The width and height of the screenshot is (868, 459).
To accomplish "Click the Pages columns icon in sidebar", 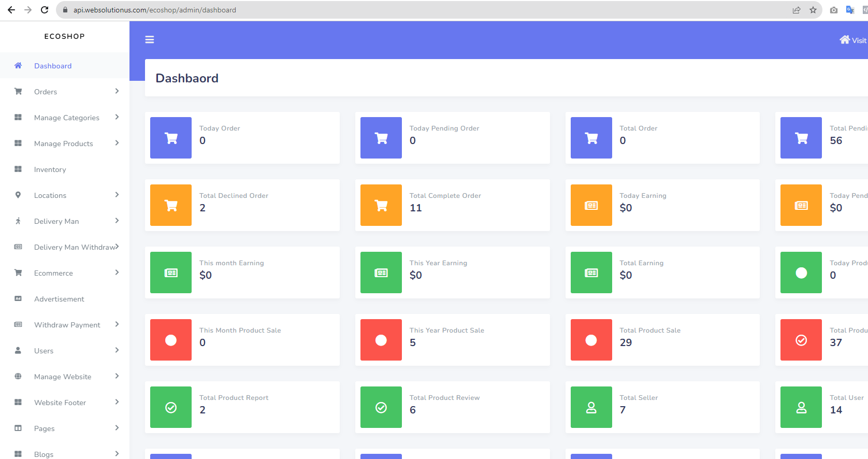I will 18,428.
